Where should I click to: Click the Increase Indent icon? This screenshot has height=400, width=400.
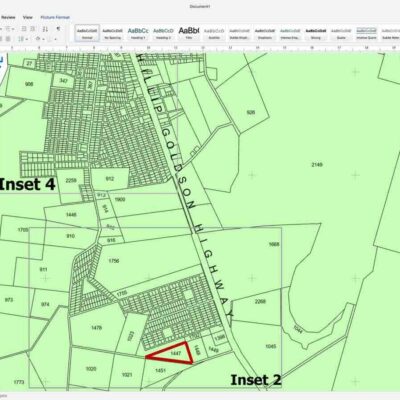[x=33, y=29]
